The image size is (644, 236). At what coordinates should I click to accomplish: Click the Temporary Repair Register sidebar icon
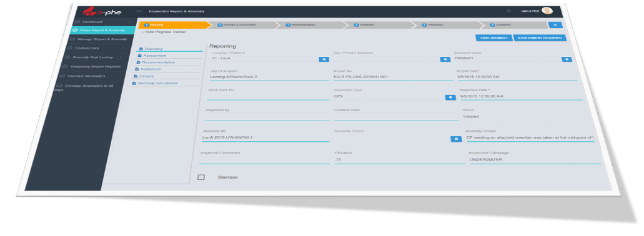click(x=64, y=66)
